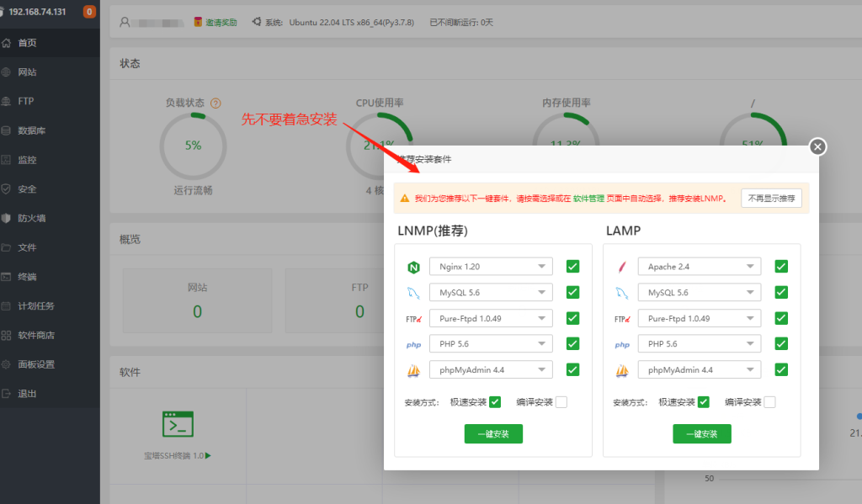Click the 负载状态 5% gauge
This screenshot has width=862, height=504.
click(x=193, y=146)
